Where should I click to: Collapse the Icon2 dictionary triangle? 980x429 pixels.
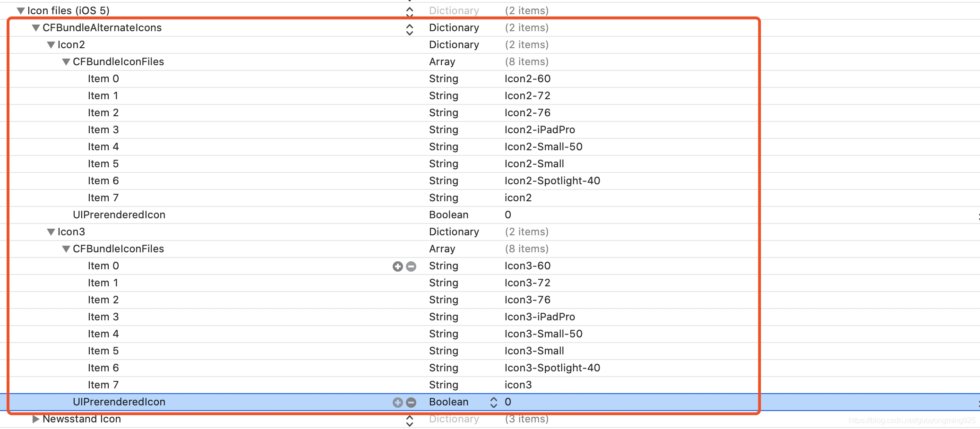51,45
